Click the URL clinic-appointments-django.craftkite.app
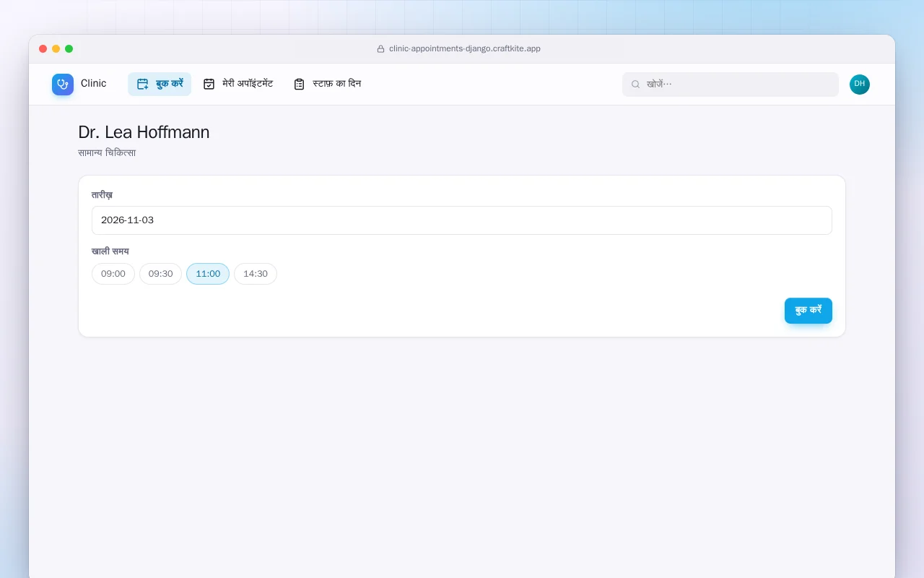This screenshot has width=924, height=578. (465, 49)
